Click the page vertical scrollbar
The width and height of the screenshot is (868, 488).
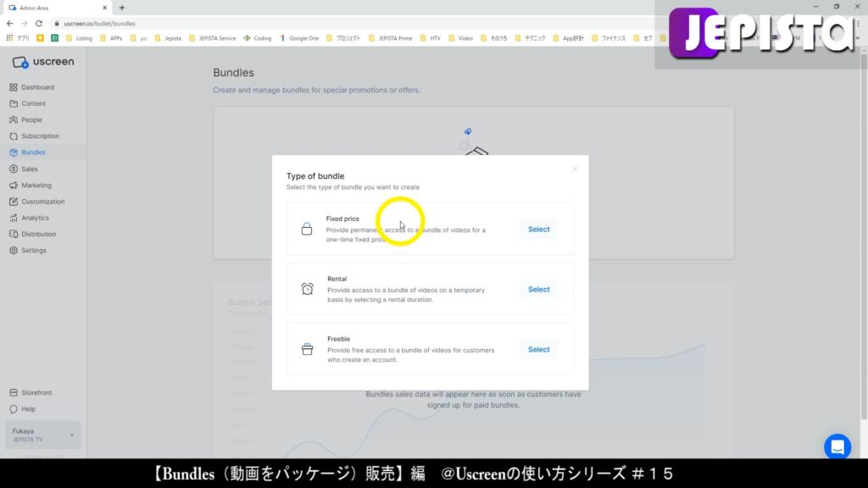[864, 238]
